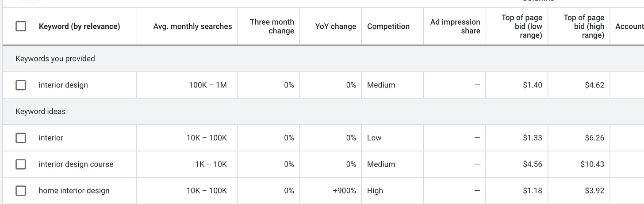Sort by Top of page bid (high range)
This screenshot has height=204, width=644.
point(583,26)
